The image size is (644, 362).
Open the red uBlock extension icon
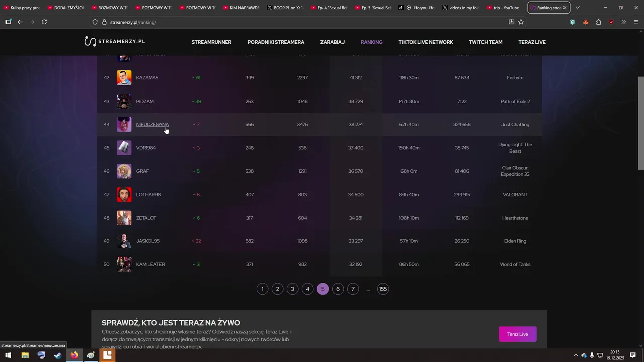[x=611, y=22]
